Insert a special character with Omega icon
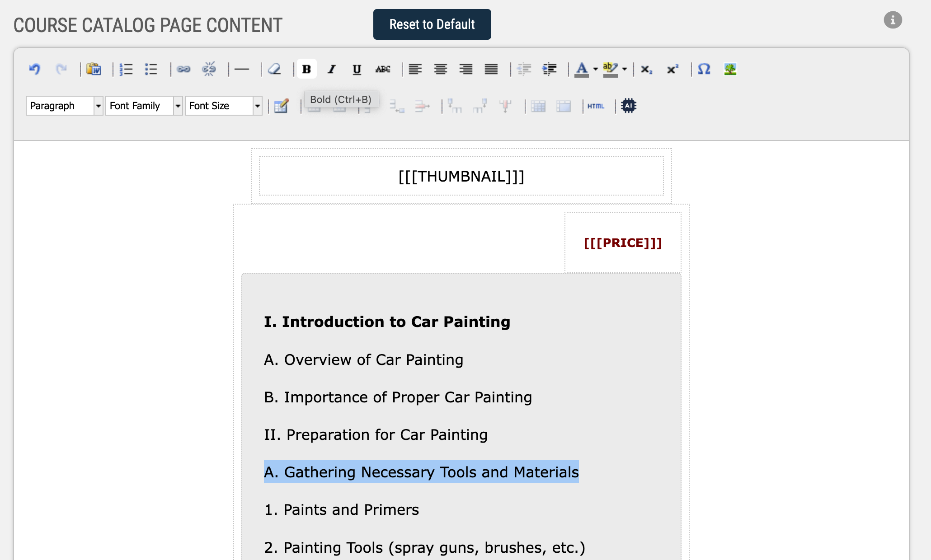Viewport: 931px width, 560px height. 704,69
